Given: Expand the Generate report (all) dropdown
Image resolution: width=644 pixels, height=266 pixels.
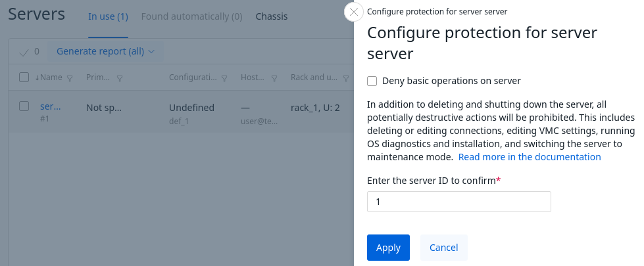Looking at the screenshot, I should [x=105, y=51].
